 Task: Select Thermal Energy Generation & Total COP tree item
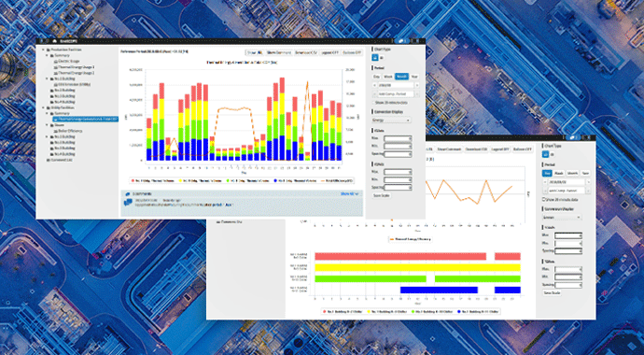[x=86, y=119]
